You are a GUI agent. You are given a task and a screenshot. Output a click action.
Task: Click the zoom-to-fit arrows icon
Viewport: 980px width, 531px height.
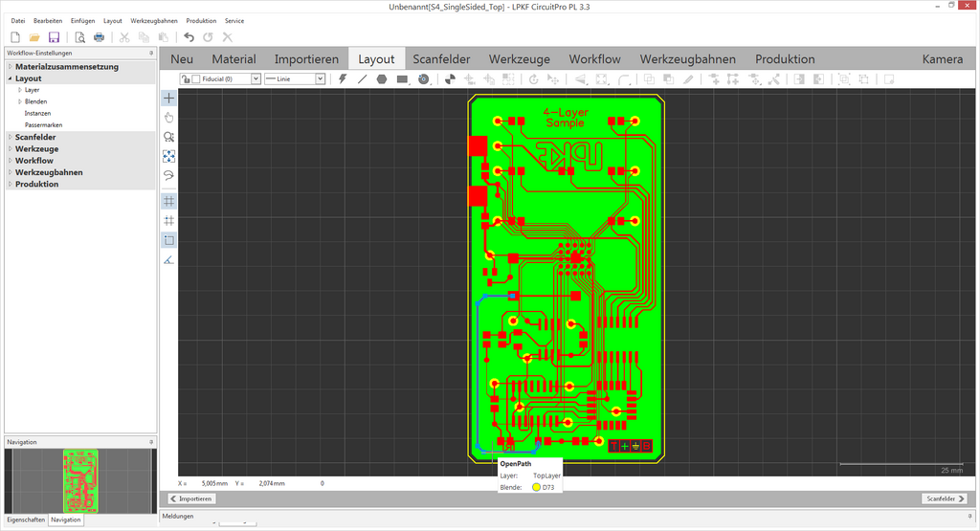point(169,156)
